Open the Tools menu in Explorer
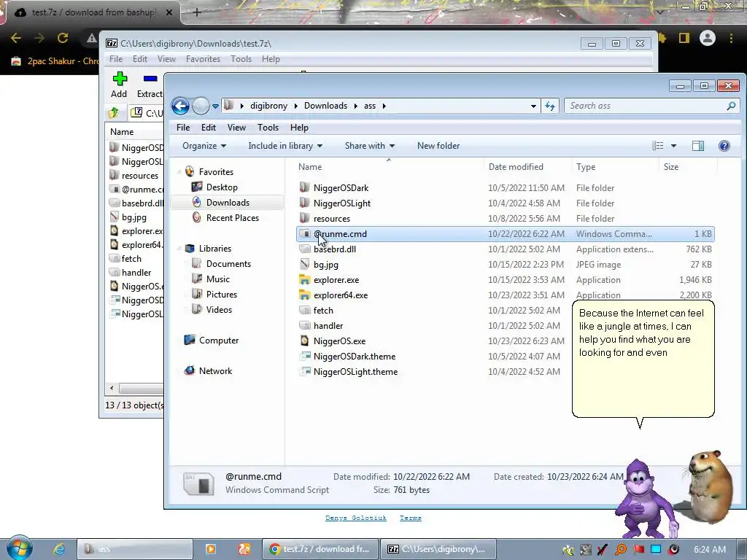The width and height of the screenshot is (747, 560). 268,128
